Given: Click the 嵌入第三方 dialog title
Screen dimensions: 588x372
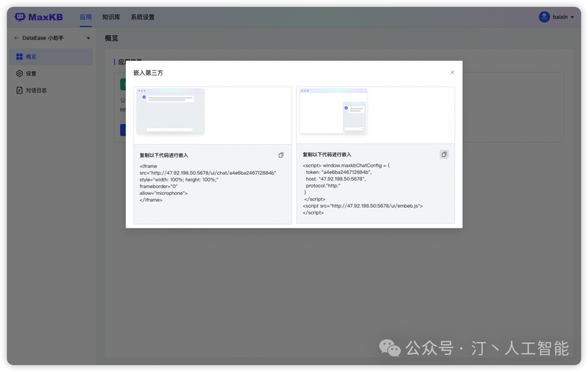Looking at the screenshot, I should pos(148,73).
